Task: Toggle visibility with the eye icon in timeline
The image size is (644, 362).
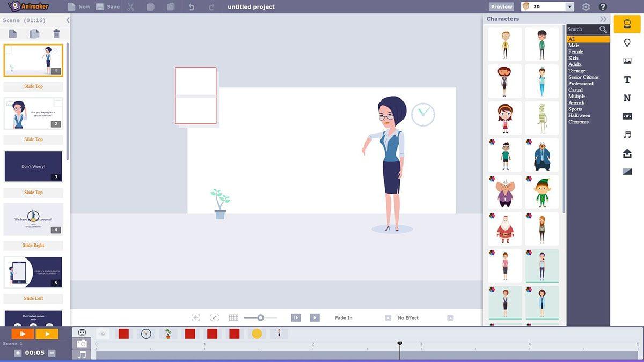Action: point(102,334)
